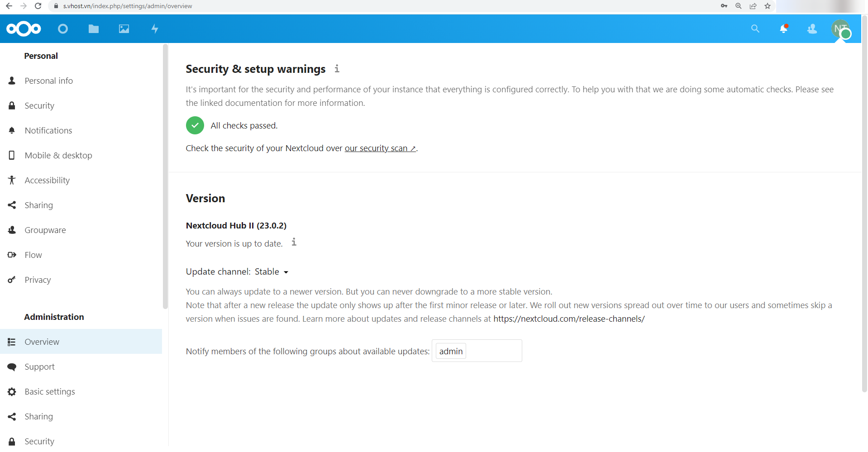Image resolution: width=868 pixels, height=452 pixels.
Task: Go to Personal info settings
Action: (x=48, y=81)
